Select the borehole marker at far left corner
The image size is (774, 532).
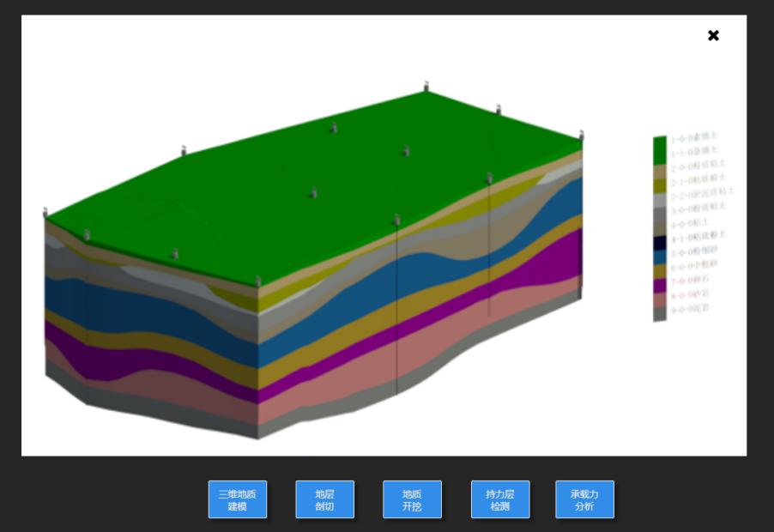45,212
